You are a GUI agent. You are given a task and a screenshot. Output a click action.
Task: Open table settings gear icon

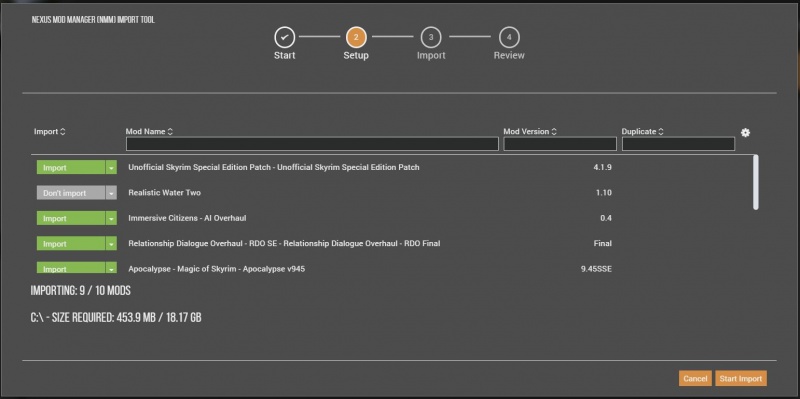coord(745,133)
